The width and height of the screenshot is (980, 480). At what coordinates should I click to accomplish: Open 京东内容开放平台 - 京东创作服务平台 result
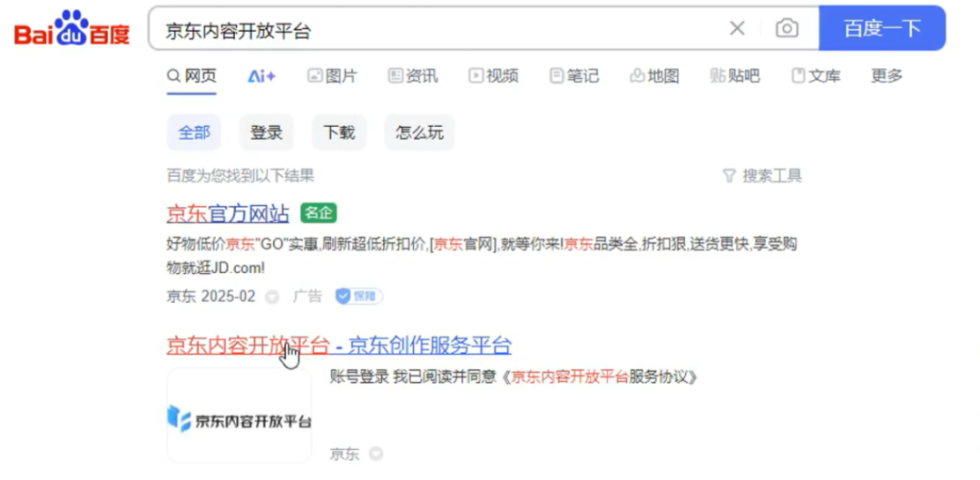pyautogui.click(x=339, y=345)
